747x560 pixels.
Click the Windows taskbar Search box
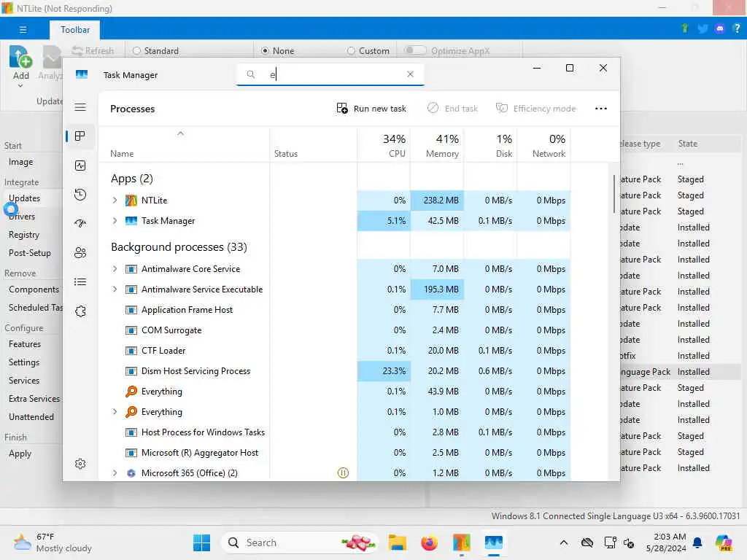pyautogui.click(x=300, y=542)
